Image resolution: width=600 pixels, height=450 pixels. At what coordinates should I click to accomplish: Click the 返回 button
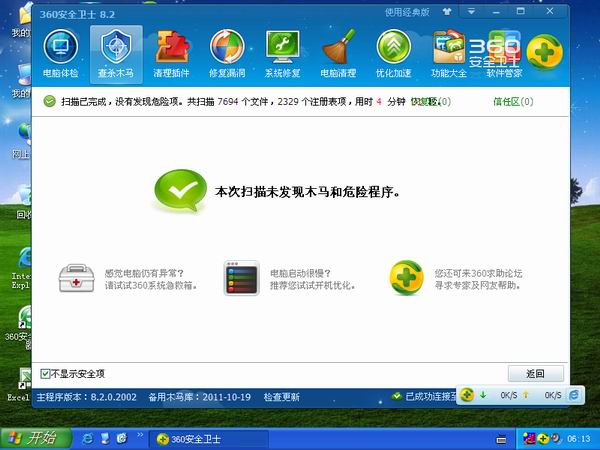point(535,373)
